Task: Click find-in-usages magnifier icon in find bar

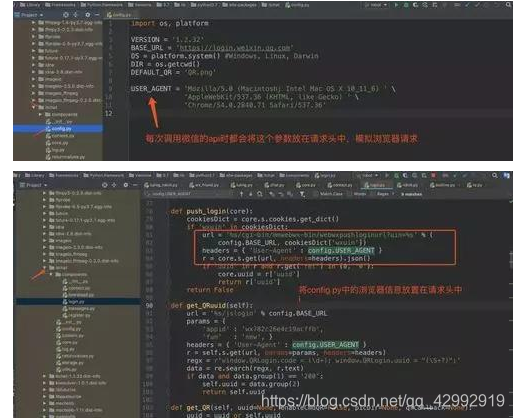Action: coord(260,194)
